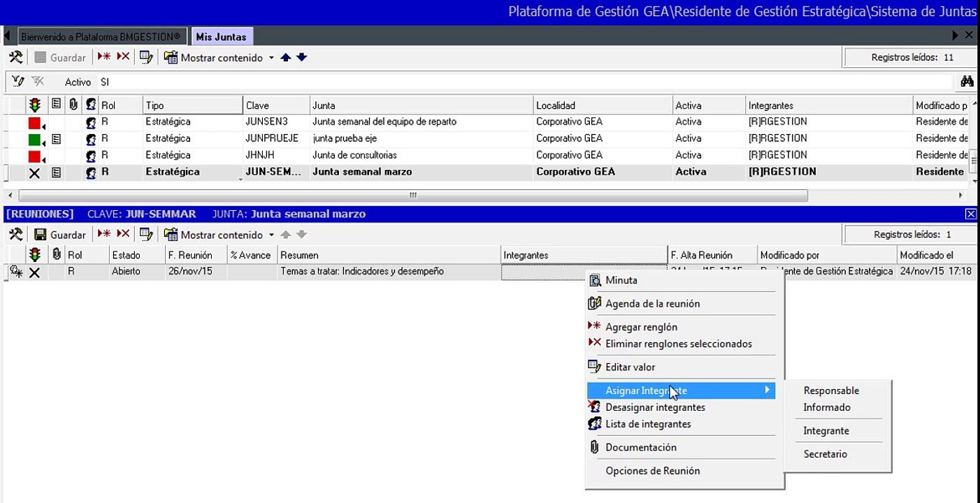This screenshot has width=980, height=503.
Task: Click person icon in JHNJH row
Action: tap(91, 156)
